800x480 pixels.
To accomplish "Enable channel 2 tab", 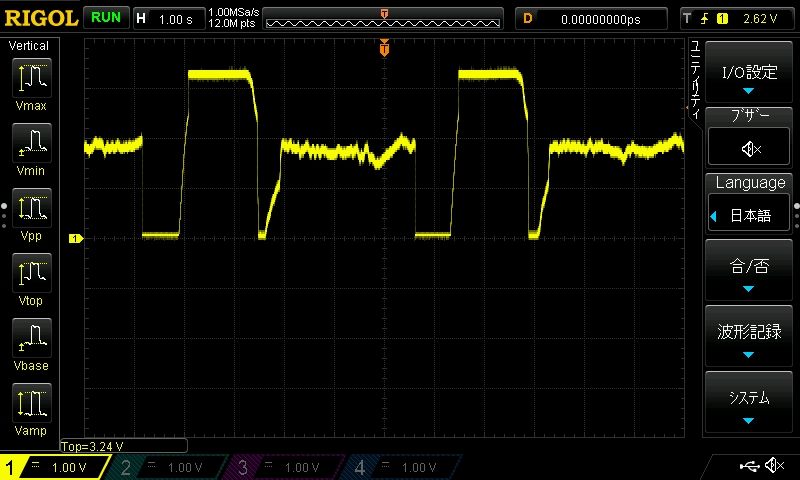I will 168,467.
